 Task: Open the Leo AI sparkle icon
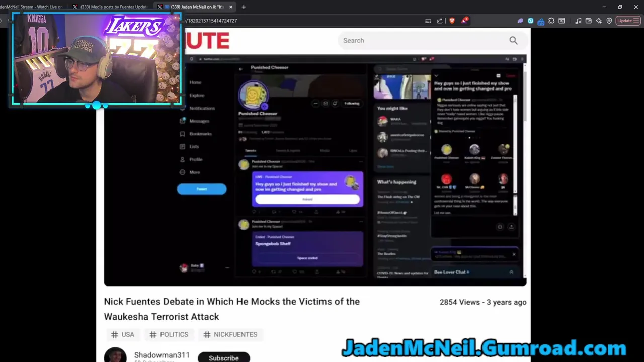(x=598, y=21)
